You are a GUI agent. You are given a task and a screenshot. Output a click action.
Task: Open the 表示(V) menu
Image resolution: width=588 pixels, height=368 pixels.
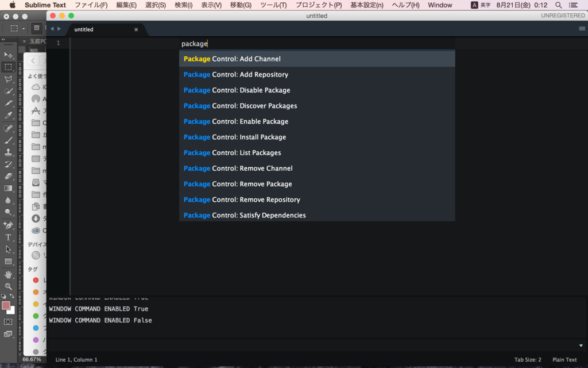pyautogui.click(x=211, y=5)
